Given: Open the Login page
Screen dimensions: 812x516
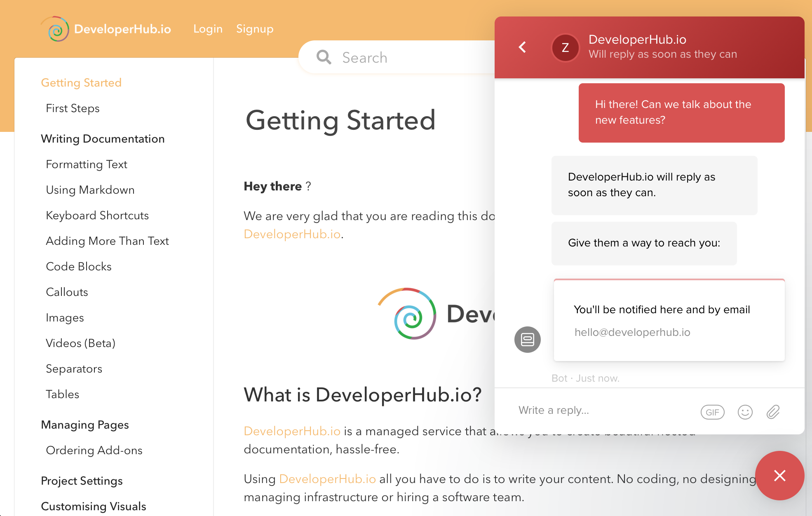Looking at the screenshot, I should pyautogui.click(x=208, y=29).
